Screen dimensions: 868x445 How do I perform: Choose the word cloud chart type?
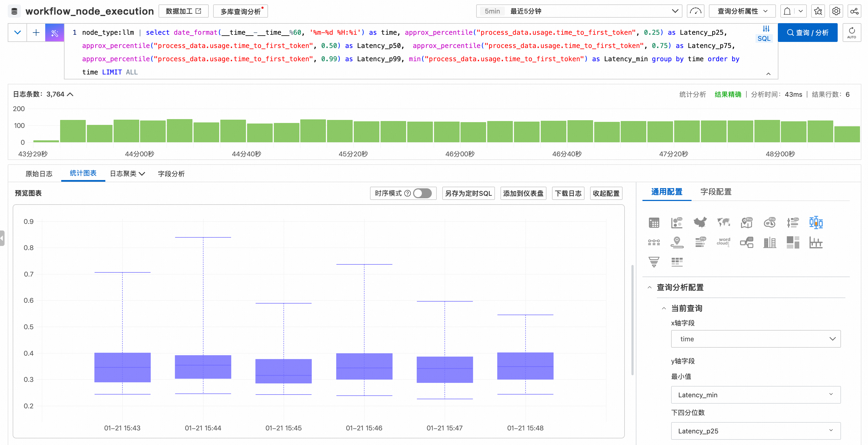tap(723, 242)
